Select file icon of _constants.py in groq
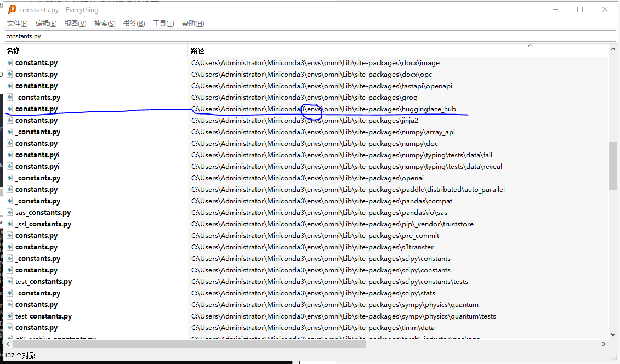The image size is (620, 364). point(9,97)
